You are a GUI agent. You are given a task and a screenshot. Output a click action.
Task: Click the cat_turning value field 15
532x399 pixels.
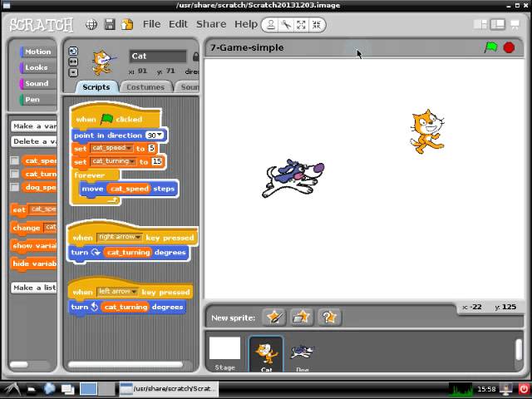tap(157, 161)
